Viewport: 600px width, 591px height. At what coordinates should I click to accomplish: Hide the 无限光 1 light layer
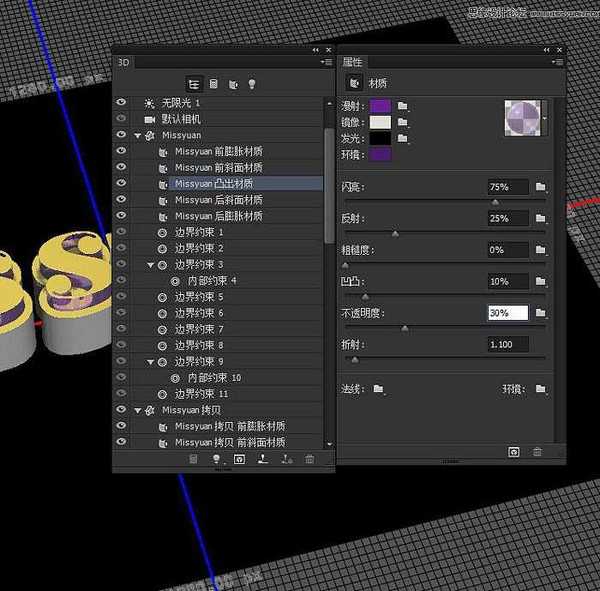[x=121, y=103]
